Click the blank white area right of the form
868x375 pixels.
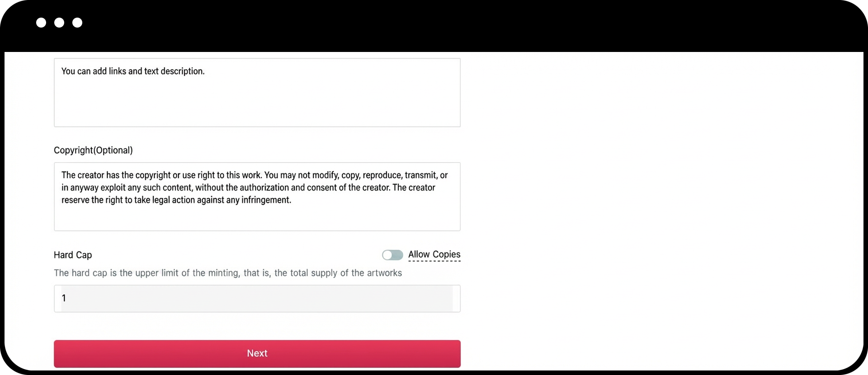[x=656, y=203]
